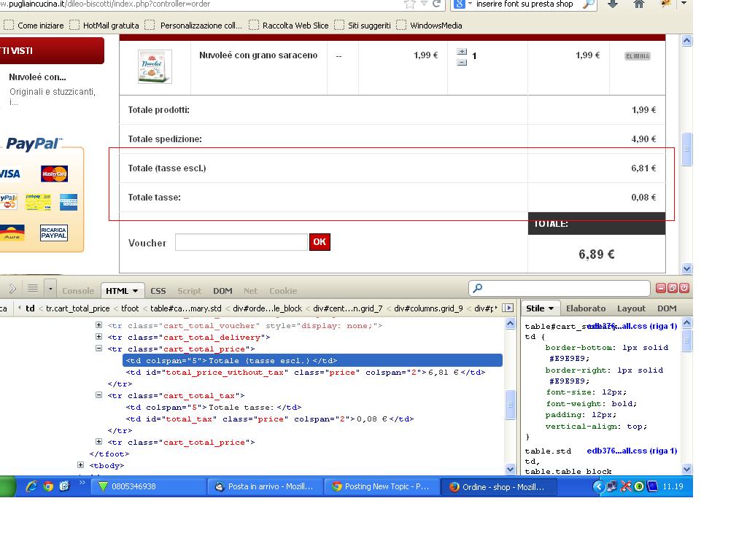Open Personalizzazione coll... bookmark

tap(193, 26)
